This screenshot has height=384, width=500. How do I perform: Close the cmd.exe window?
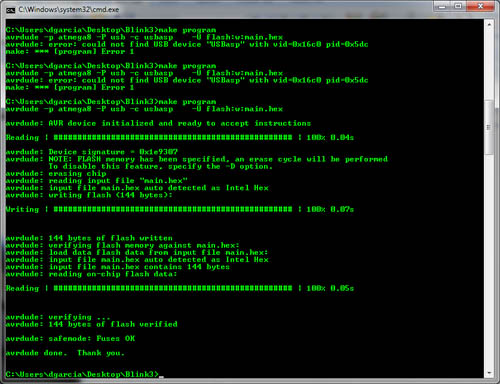480,7
